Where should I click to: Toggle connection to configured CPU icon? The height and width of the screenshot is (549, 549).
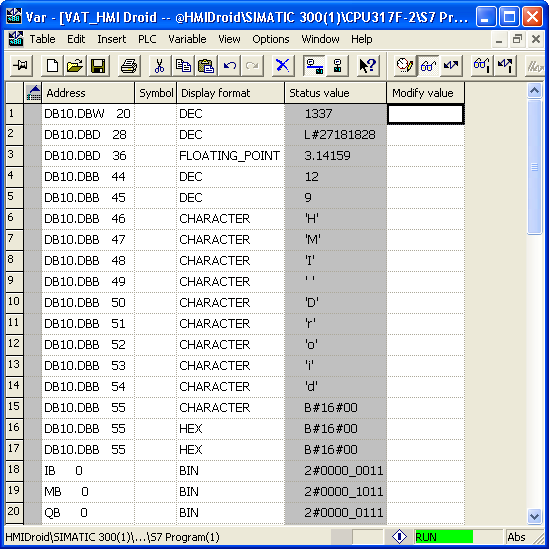(x=314, y=65)
